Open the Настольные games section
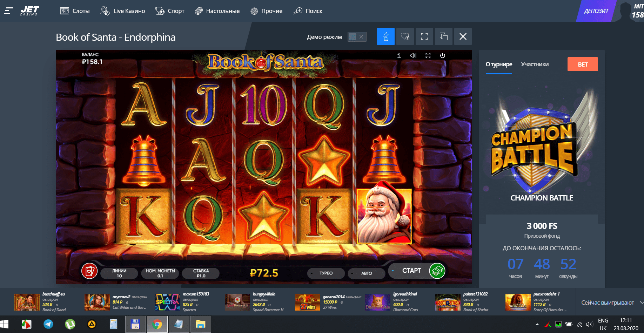 (217, 11)
